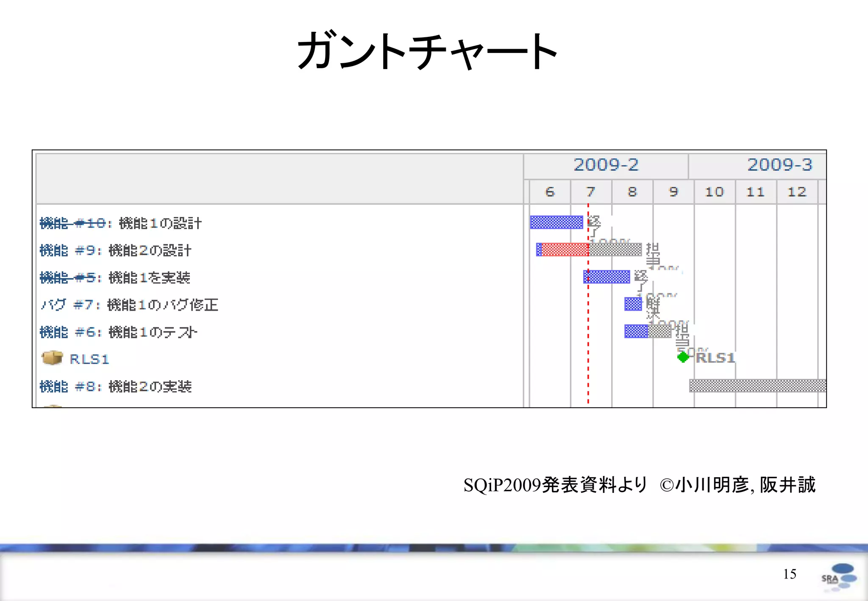Click week 8 column header

(632, 192)
